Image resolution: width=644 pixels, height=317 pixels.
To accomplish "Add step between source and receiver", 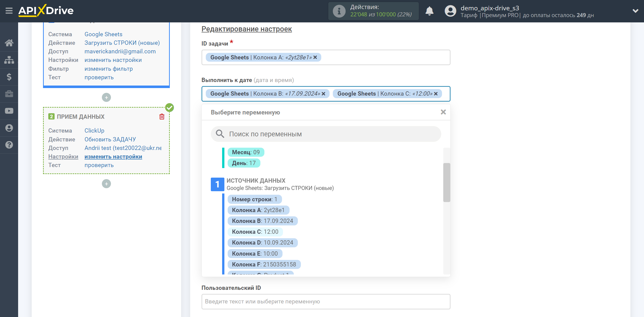I will 106,98.
